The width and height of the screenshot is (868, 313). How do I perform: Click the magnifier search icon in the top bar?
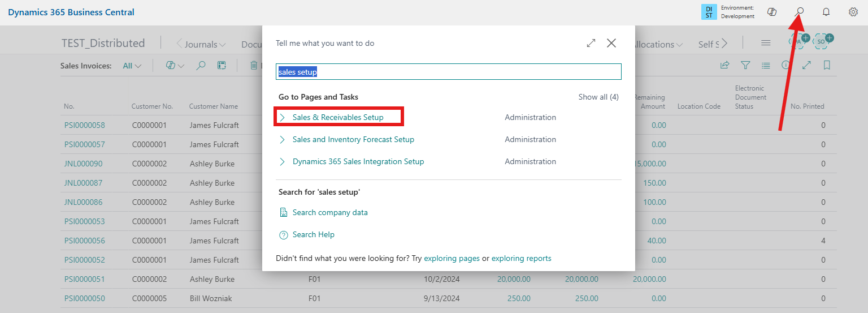(x=800, y=12)
